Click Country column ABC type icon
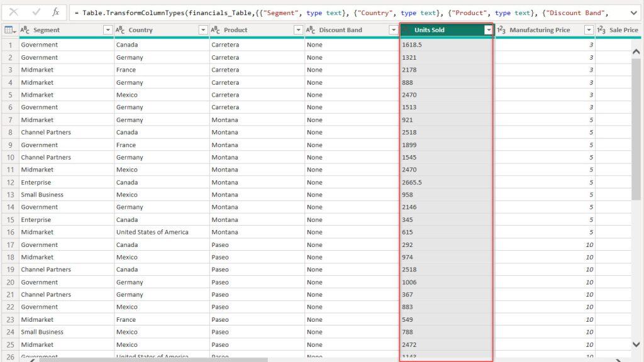Image resolution: width=644 pixels, height=362 pixels. [x=120, y=30]
